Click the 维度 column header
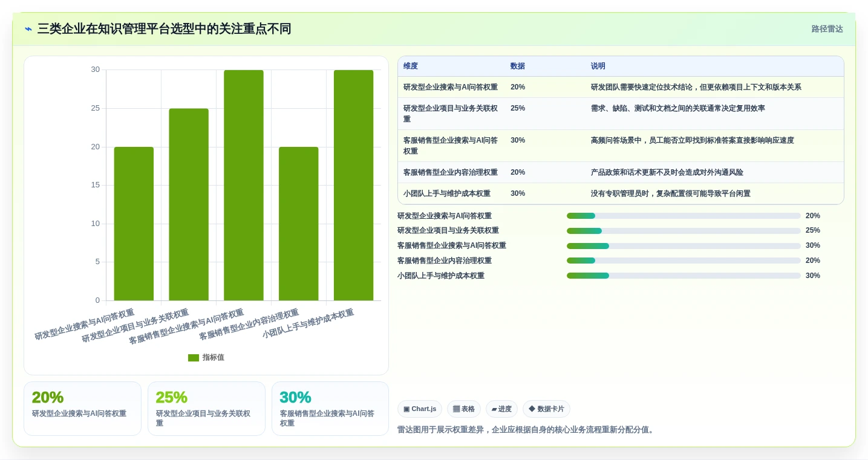The height and width of the screenshot is (460, 868). (411, 66)
